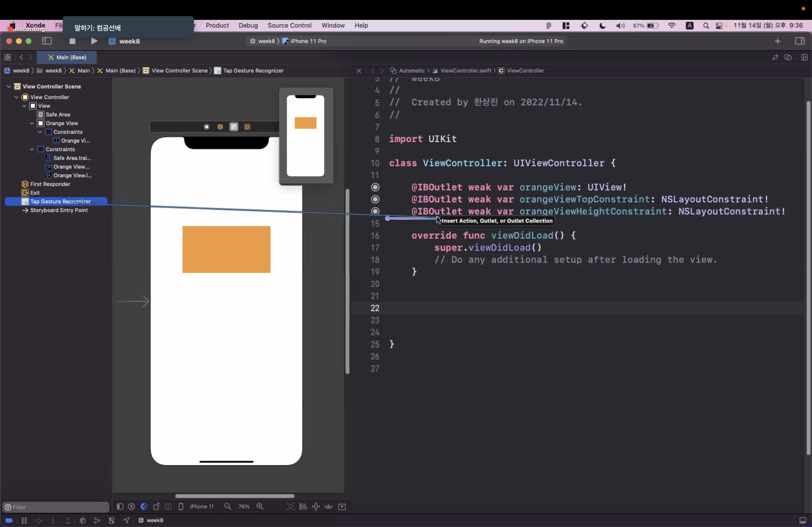Toggle breakpoints activation in debug bar
Viewport: 812px width, 527px height.
(x=9, y=521)
